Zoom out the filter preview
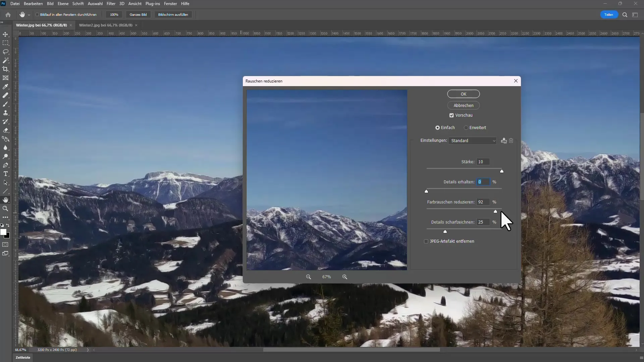644x362 pixels. pos(309,277)
